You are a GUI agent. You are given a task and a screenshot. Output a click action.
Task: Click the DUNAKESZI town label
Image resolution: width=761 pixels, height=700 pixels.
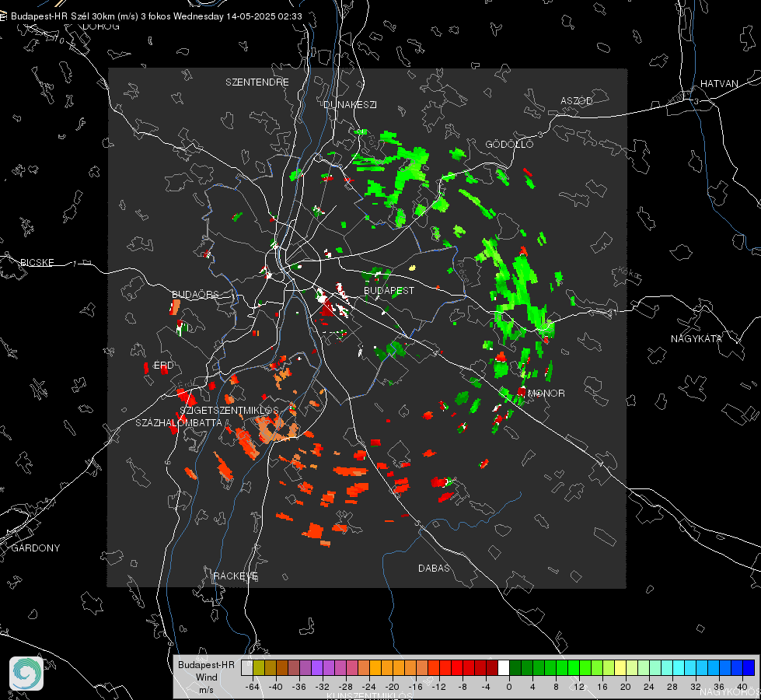pyautogui.click(x=350, y=104)
